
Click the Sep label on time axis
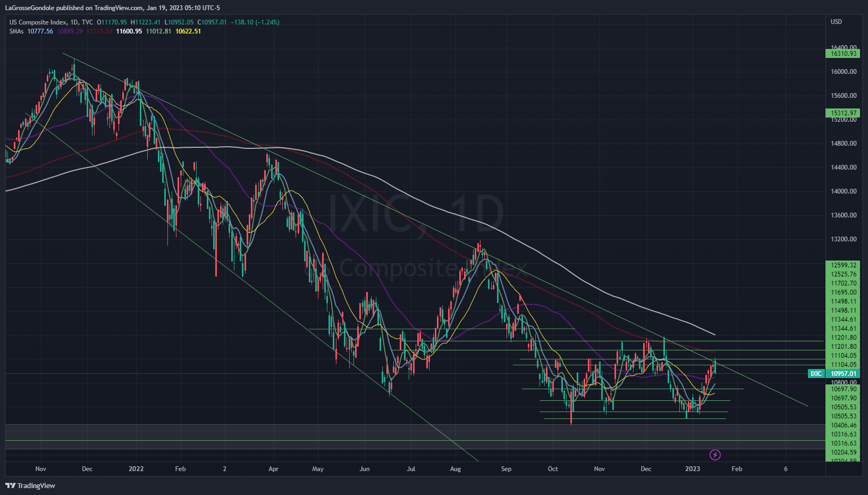point(506,469)
